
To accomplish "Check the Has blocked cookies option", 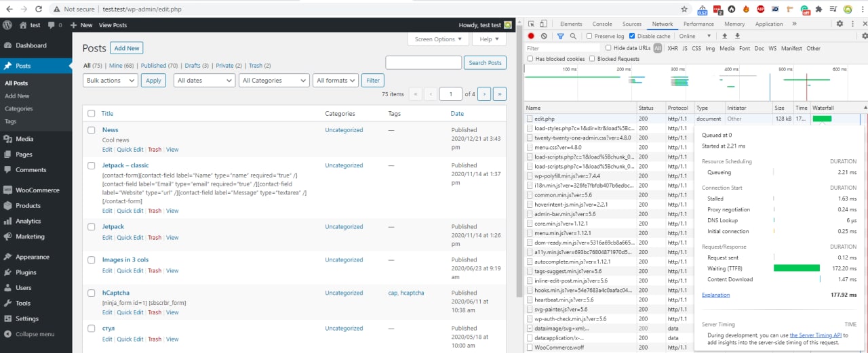I will 530,59.
